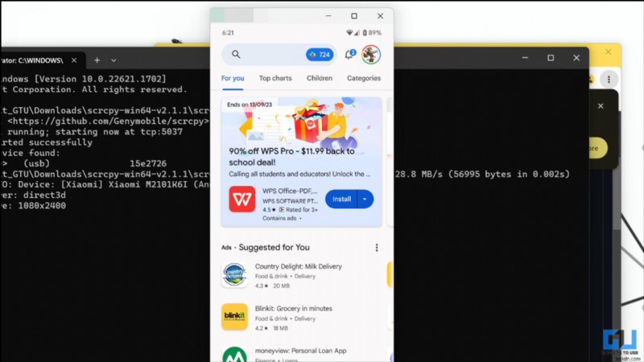Click the 28.8 MB/s transfer speed text
Image resolution: width=644 pixels, height=362 pixels.
tap(419, 174)
